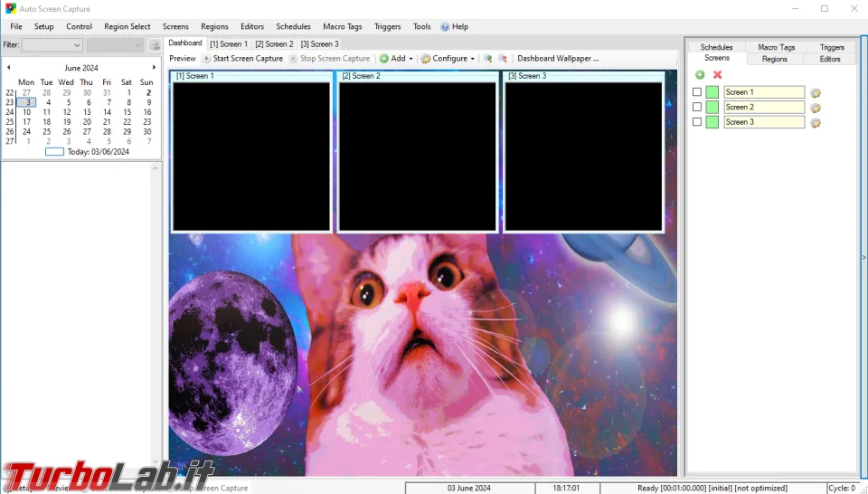Tick the checkbox for Screen 2
This screenshot has height=494, width=868.
[697, 107]
